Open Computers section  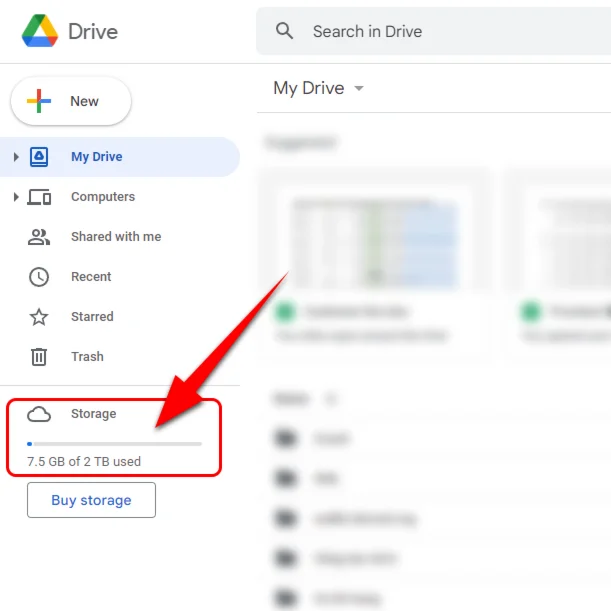point(103,197)
